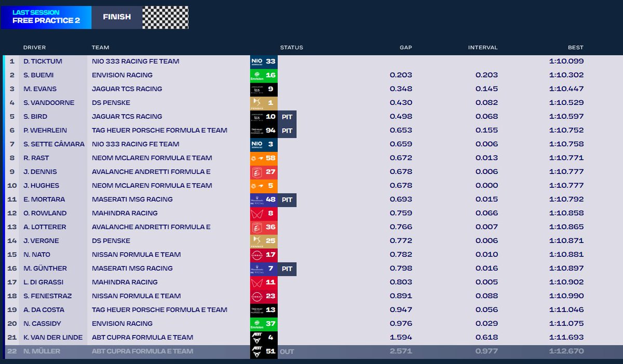623x364 pixels.
Task: Select driver J. VERGNE
Action: tap(41, 240)
